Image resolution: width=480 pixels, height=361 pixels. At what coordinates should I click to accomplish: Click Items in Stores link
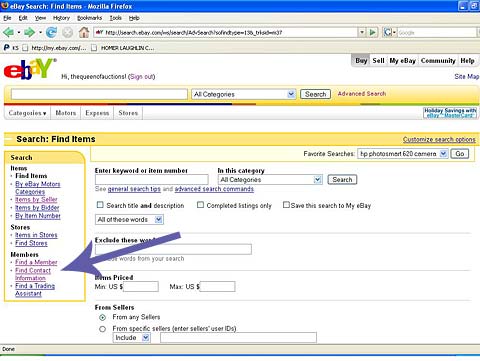tap(36, 235)
